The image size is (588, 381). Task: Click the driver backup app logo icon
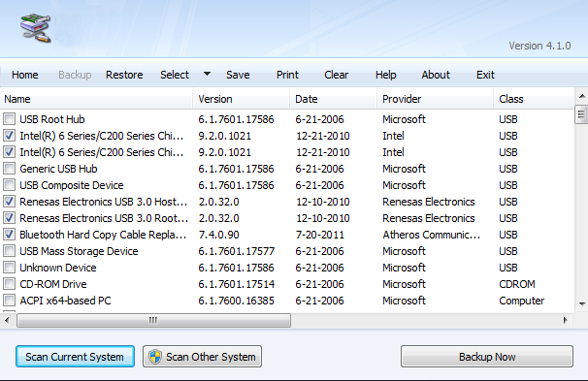(x=35, y=28)
